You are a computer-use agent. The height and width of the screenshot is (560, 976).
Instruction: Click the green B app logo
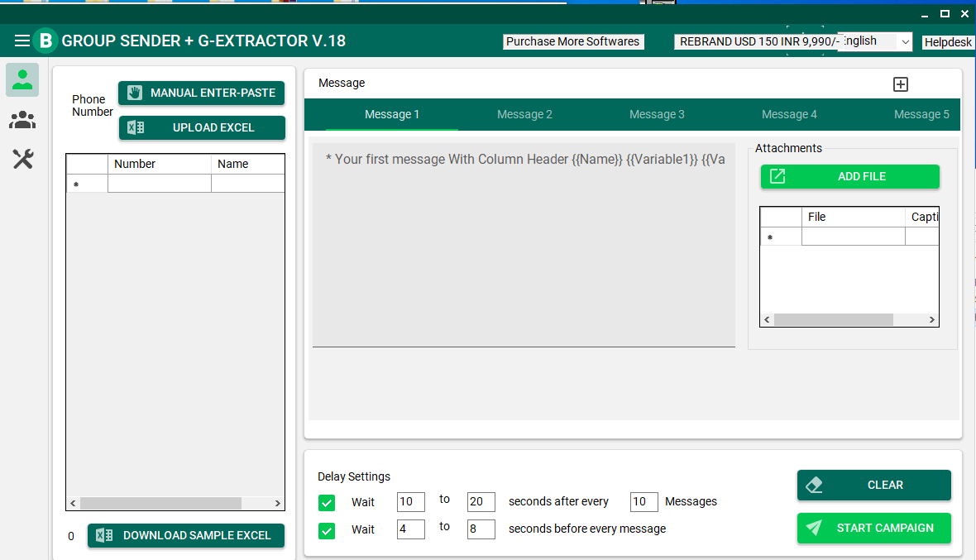[x=45, y=41]
